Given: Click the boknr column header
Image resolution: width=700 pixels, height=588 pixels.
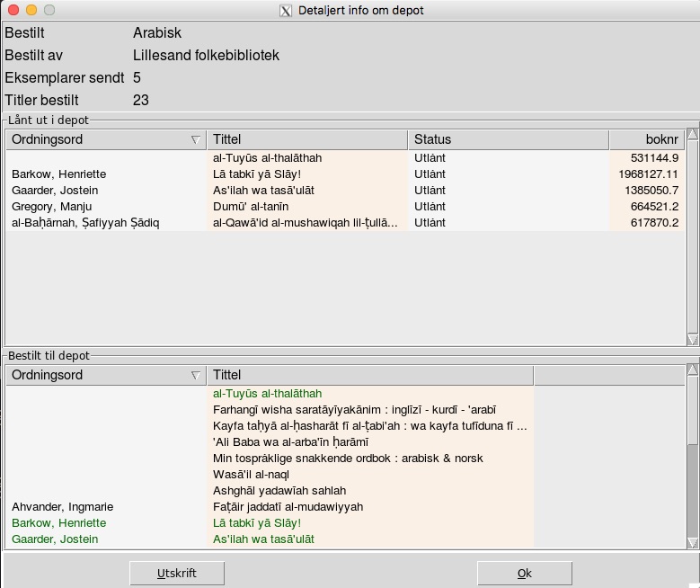Looking at the screenshot, I should click(x=646, y=140).
